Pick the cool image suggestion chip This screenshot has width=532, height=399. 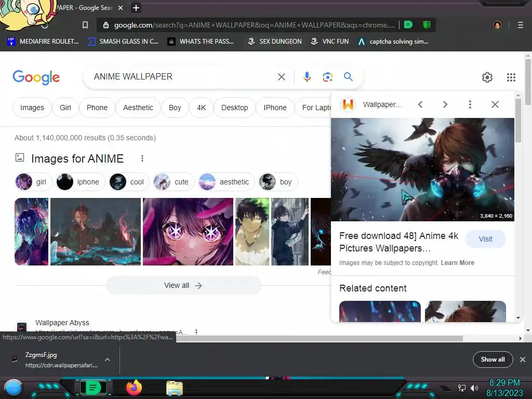[x=129, y=182]
